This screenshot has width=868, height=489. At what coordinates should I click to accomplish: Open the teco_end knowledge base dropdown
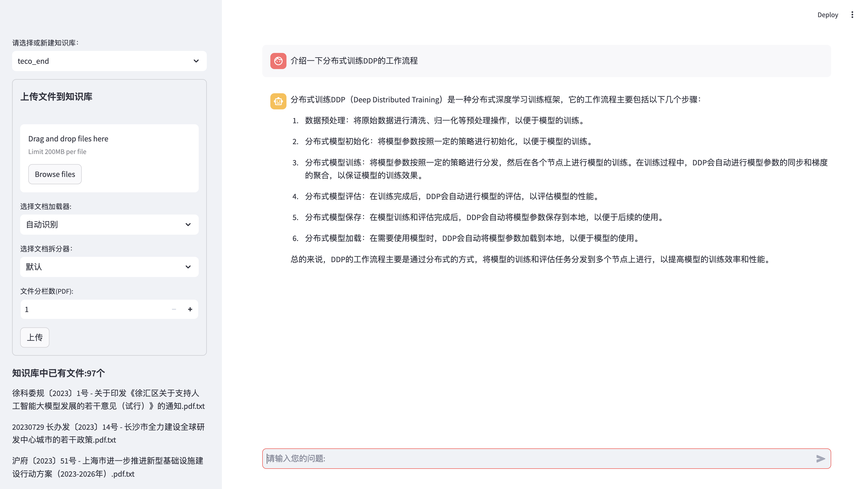coord(109,61)
